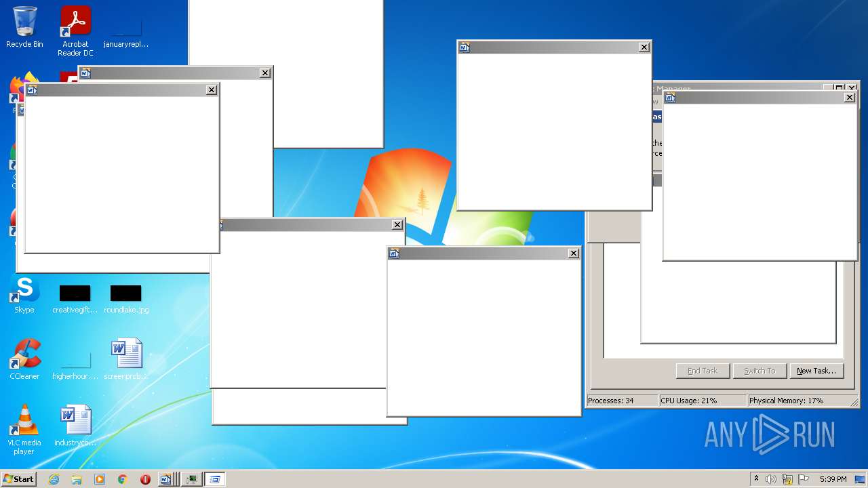The height and width of the screenshot is (488, 868).
Task: Click the Switch To button in Task Manager
Action: pos(759,371)
